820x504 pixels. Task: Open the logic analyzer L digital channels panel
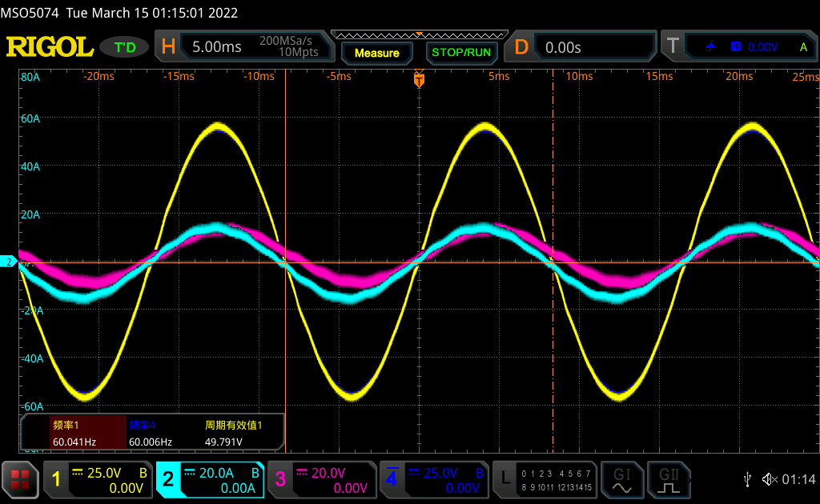point(546,479)
